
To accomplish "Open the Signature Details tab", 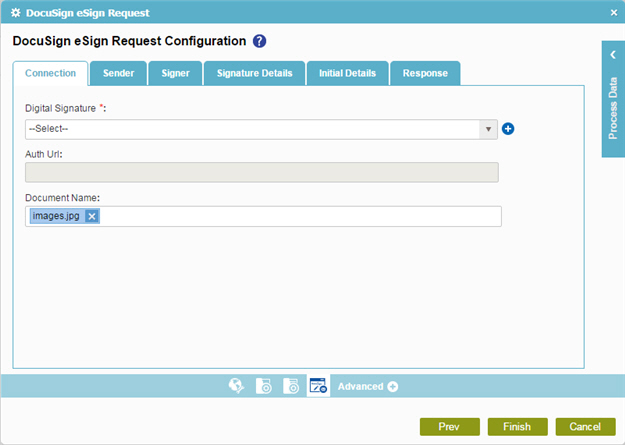I will coord(255,73).
